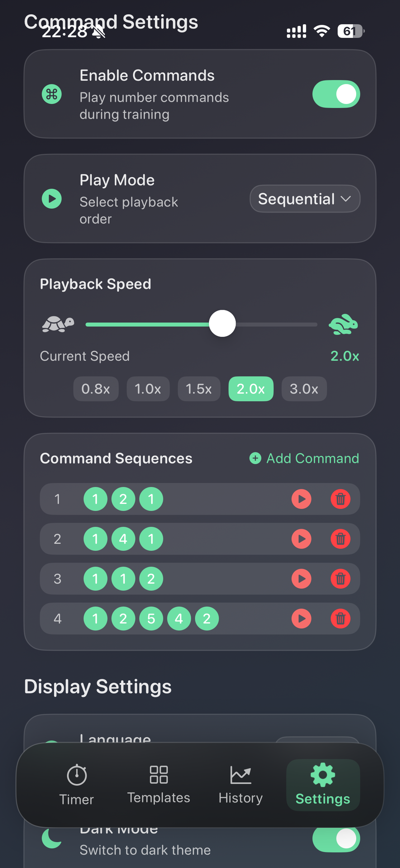Tap the turtle slow-speed icon

58,324
